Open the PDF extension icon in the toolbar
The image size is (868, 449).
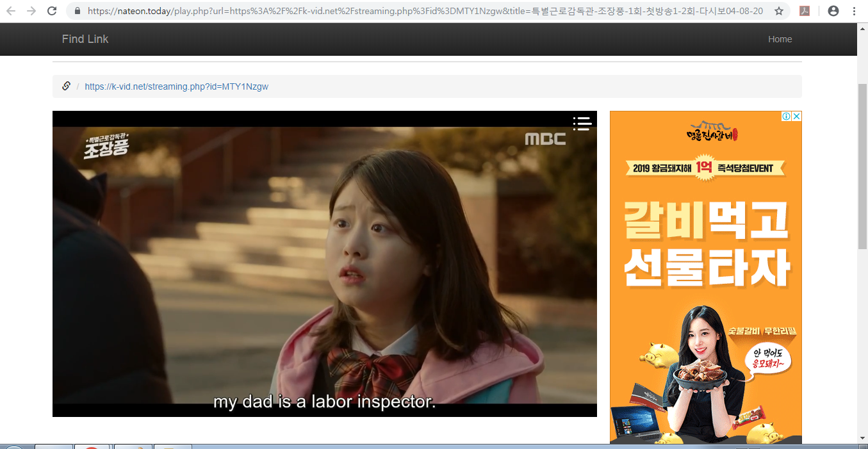coord(805,11)
